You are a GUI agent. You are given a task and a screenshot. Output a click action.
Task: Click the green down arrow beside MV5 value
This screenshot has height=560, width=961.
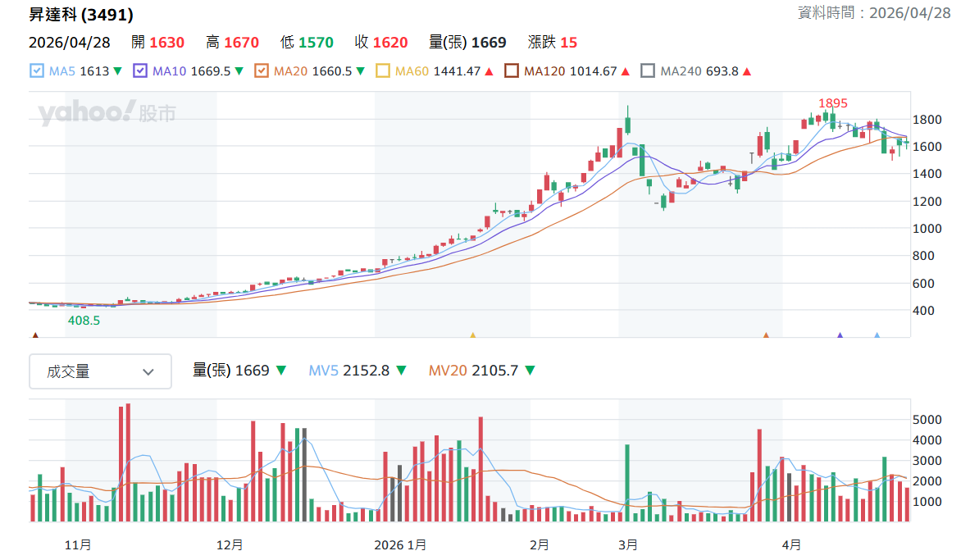coord(401,371)
